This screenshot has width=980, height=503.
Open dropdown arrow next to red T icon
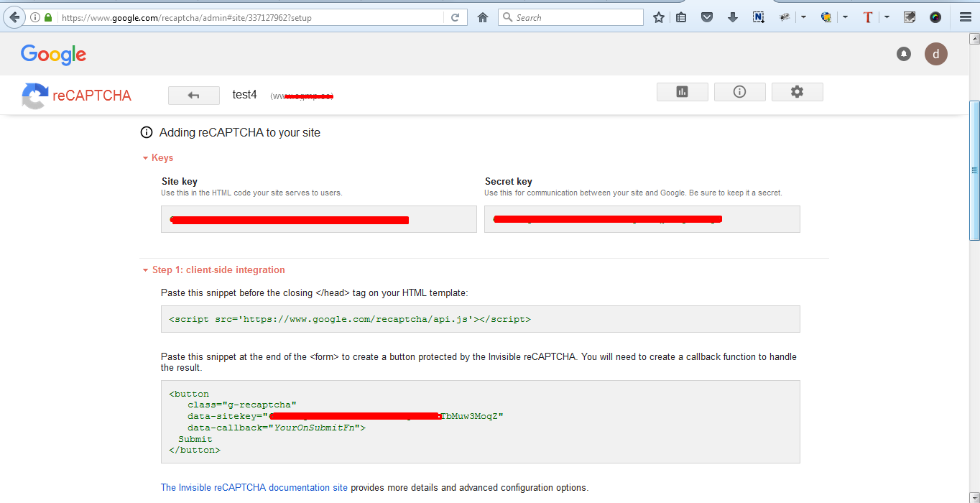click(887, 17)
